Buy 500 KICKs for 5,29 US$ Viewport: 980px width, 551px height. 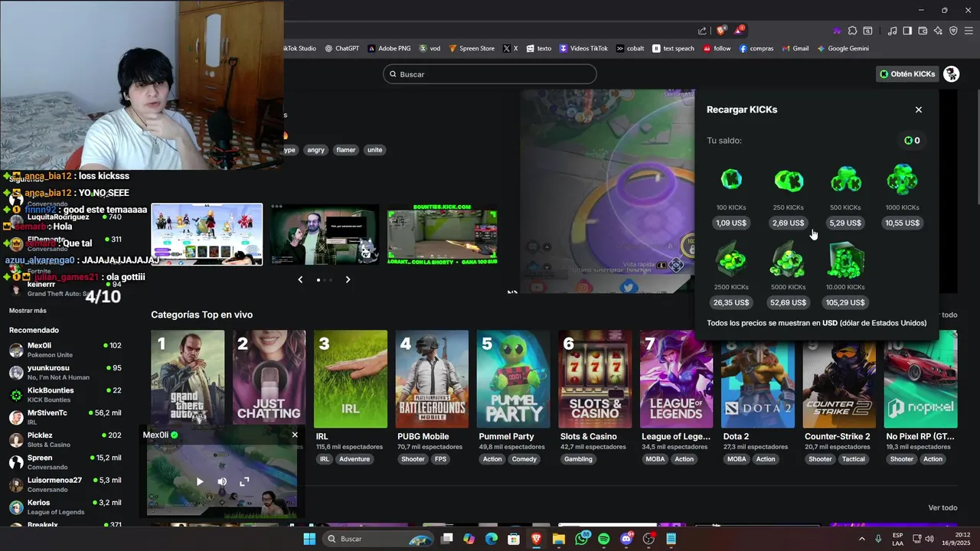pos(845,223)
